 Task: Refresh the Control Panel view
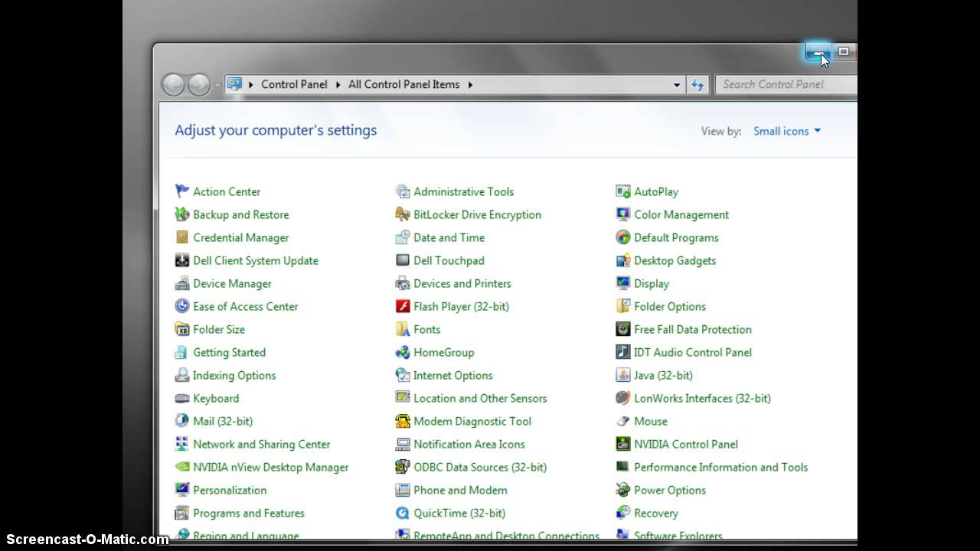[x=697, y=85]
